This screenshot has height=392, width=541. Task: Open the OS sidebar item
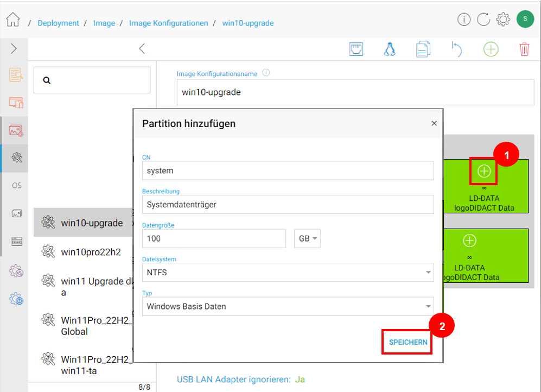click(17, 186)
